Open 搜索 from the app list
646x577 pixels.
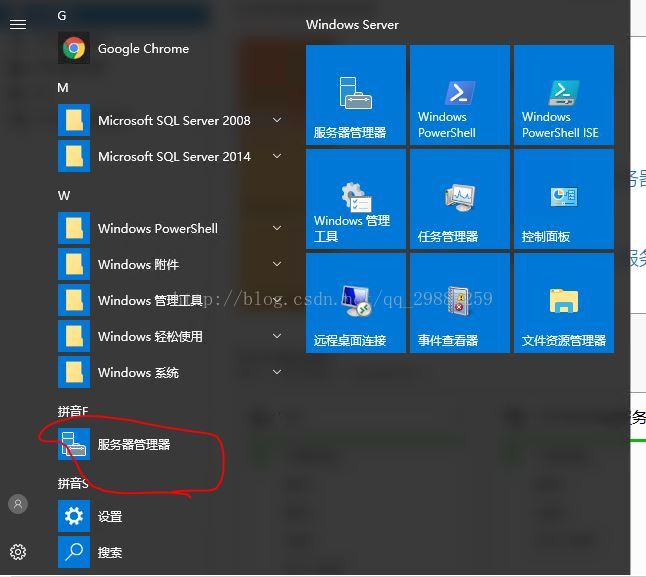click(x=109, y=552)
